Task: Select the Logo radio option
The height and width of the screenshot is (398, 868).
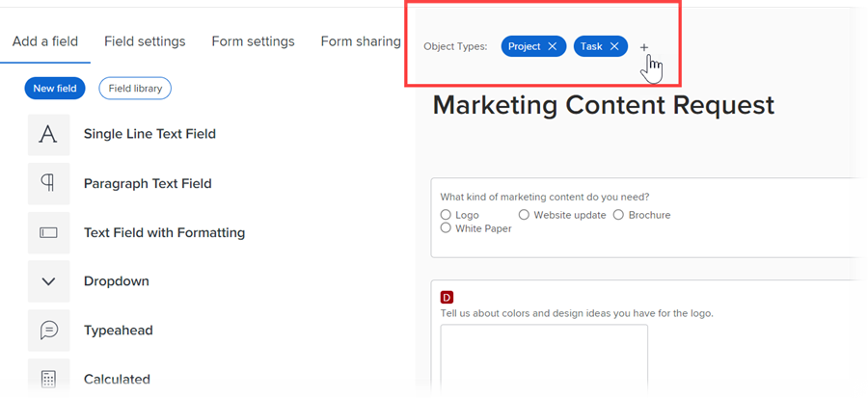Action: 446,215
